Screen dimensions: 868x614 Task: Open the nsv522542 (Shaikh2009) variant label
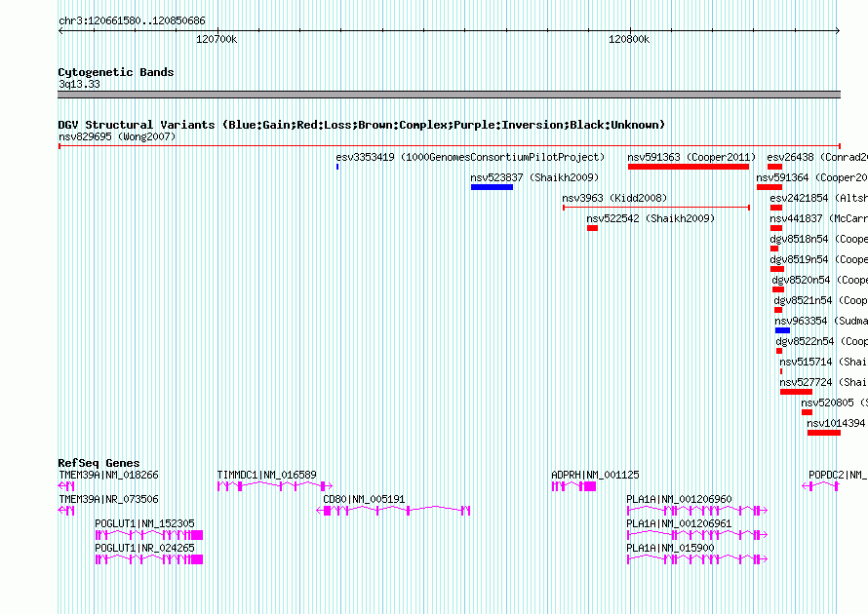pyautogui.click(x=651, y=218)
